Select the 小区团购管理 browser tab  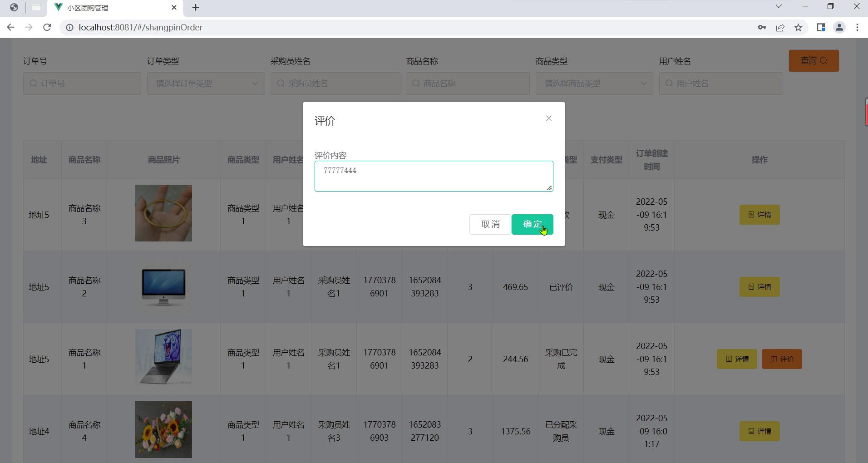pos(109,8)
